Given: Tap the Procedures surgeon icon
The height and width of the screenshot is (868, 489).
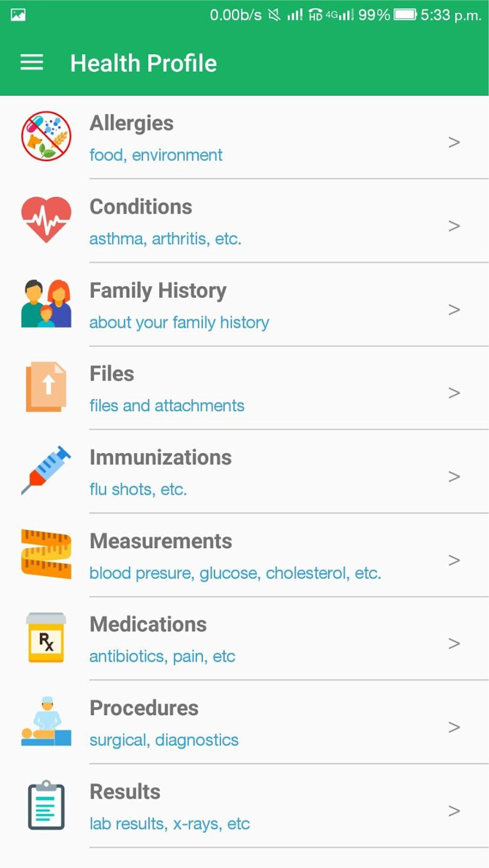Looking at the screenshot, I should (46, 721).
